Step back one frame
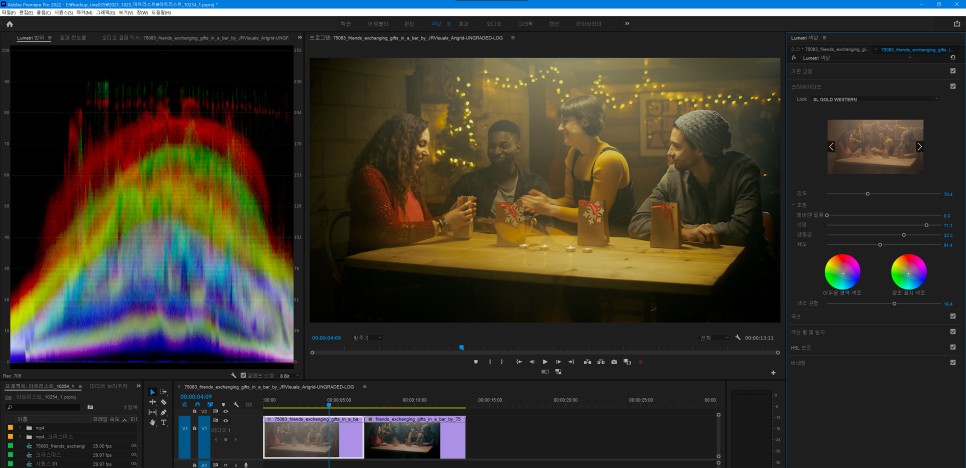The width and height of the screenshot is (966, 468). coord(532,362)
